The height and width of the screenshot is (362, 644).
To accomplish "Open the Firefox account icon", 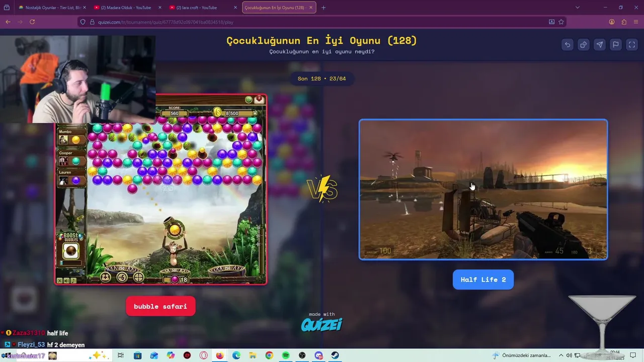I will click(x=612, y=22).
